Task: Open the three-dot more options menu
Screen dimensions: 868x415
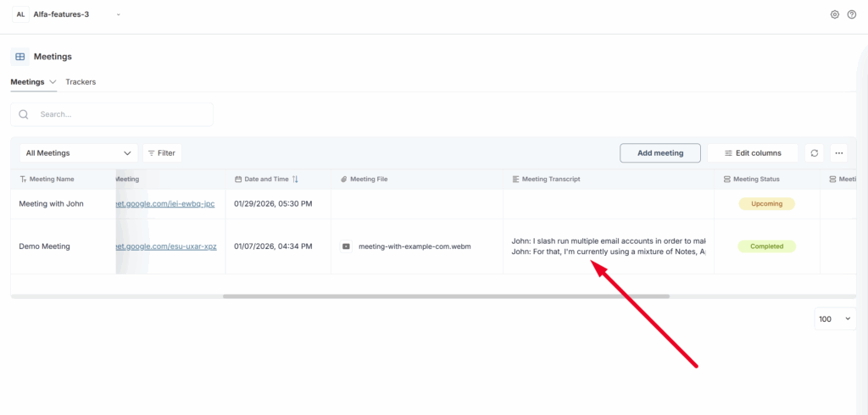Action: [839, 153]
